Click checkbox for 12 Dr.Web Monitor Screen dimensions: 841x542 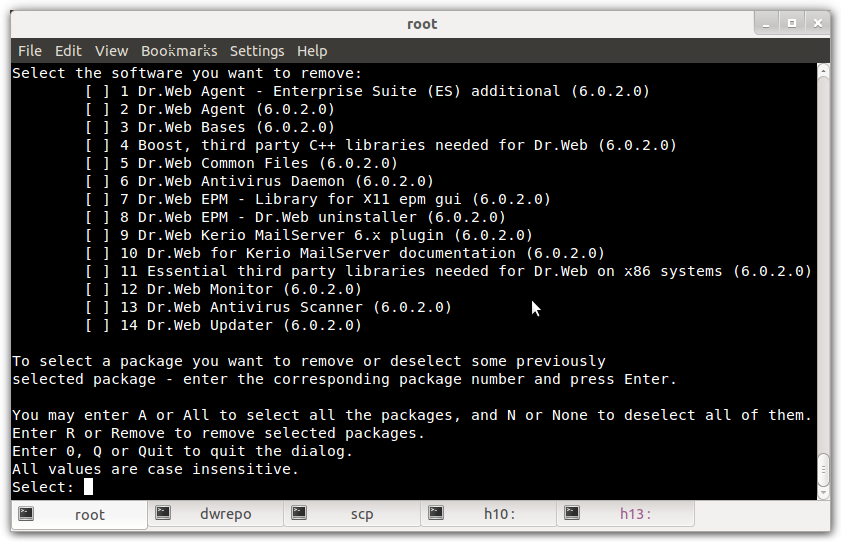pyautogui.click(x=97, y=289)
